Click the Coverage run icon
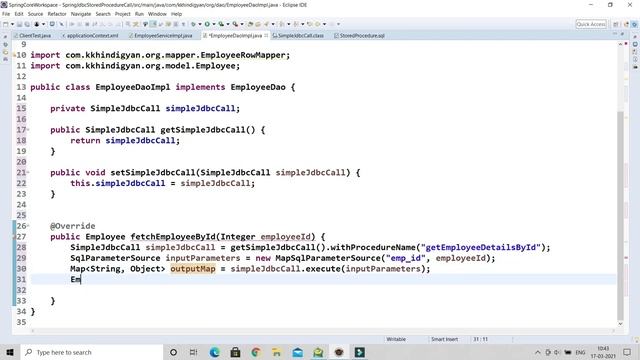The image size is (640, 360). (x=221, y=24)
